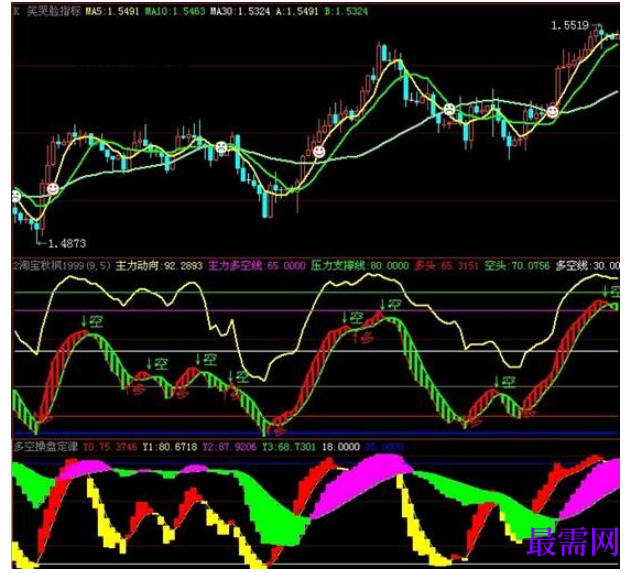
Task: Click the 1.5519 high price label
Action: (570, 26)
